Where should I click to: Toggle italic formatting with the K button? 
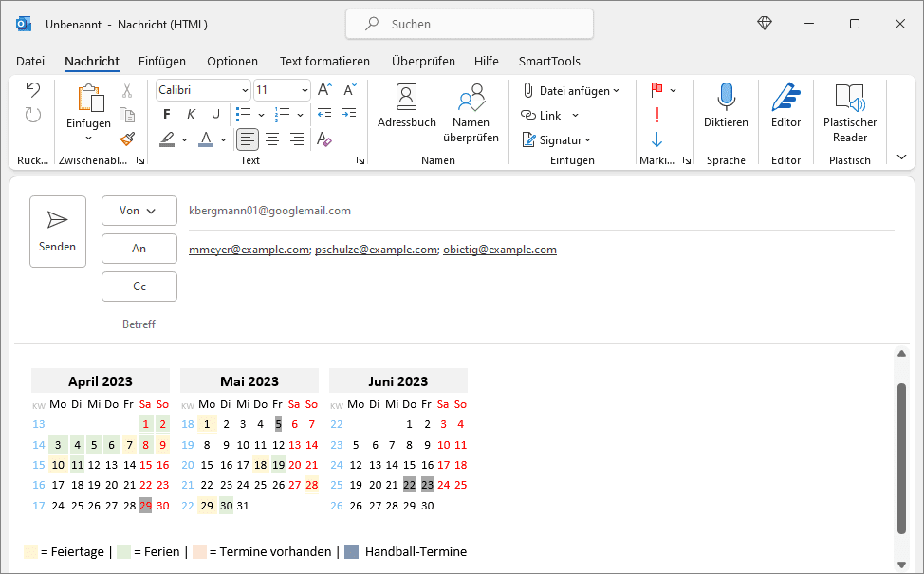point(191,115)
